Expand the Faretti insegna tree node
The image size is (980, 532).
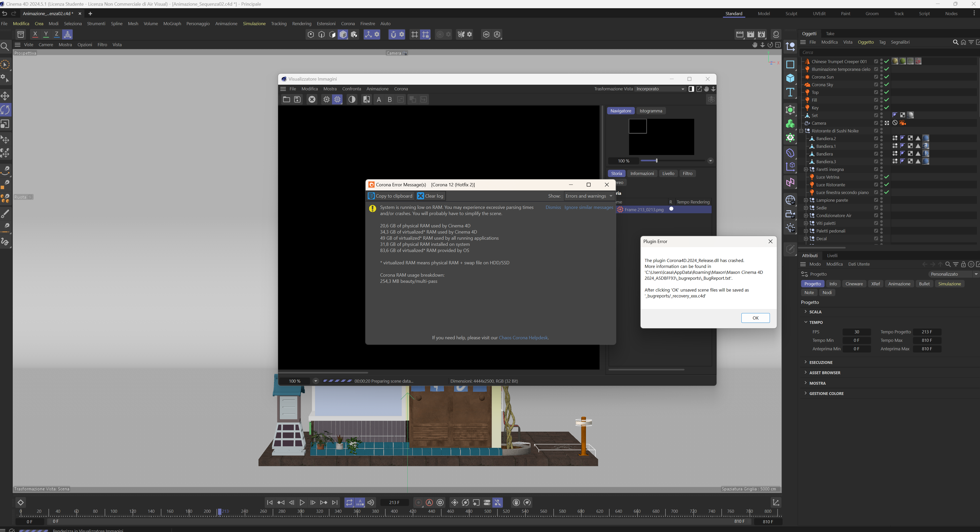pyautogui.click(x=805, y=169)
